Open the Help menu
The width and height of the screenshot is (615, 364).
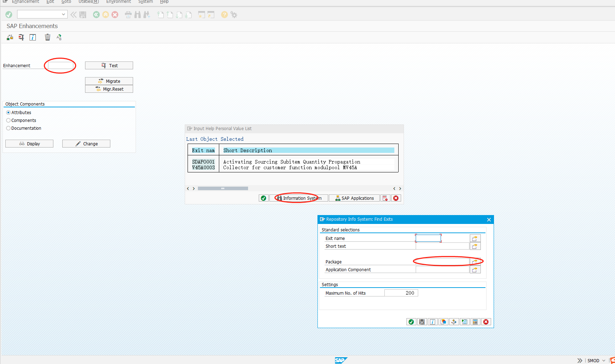tap(164, 2)
